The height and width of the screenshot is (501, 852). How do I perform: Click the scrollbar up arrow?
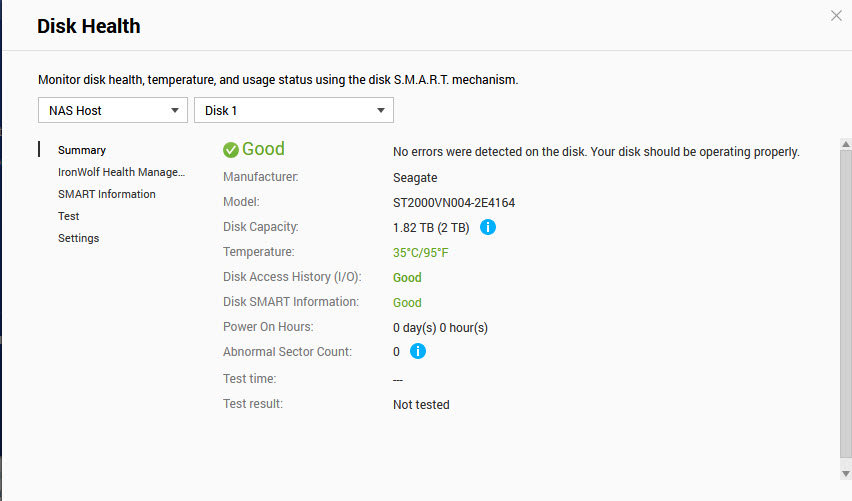coord(845,143)
